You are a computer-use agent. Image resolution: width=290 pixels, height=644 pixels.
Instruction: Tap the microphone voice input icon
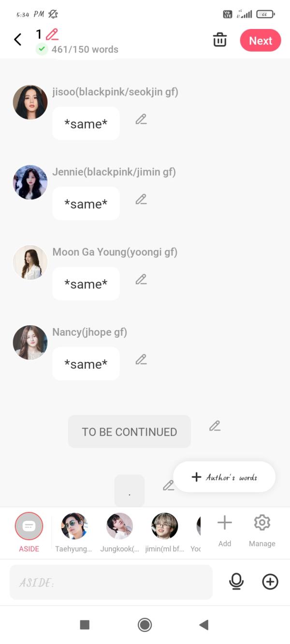(236, 582)
